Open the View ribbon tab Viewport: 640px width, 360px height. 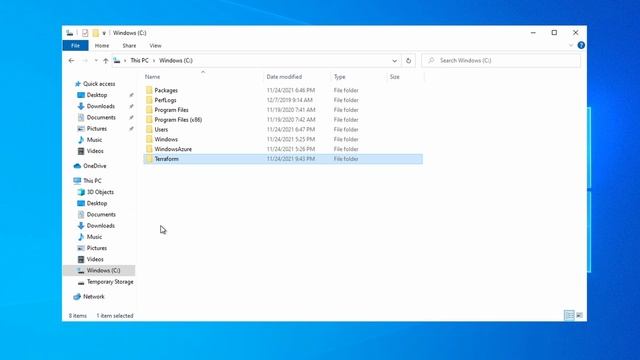155,46
